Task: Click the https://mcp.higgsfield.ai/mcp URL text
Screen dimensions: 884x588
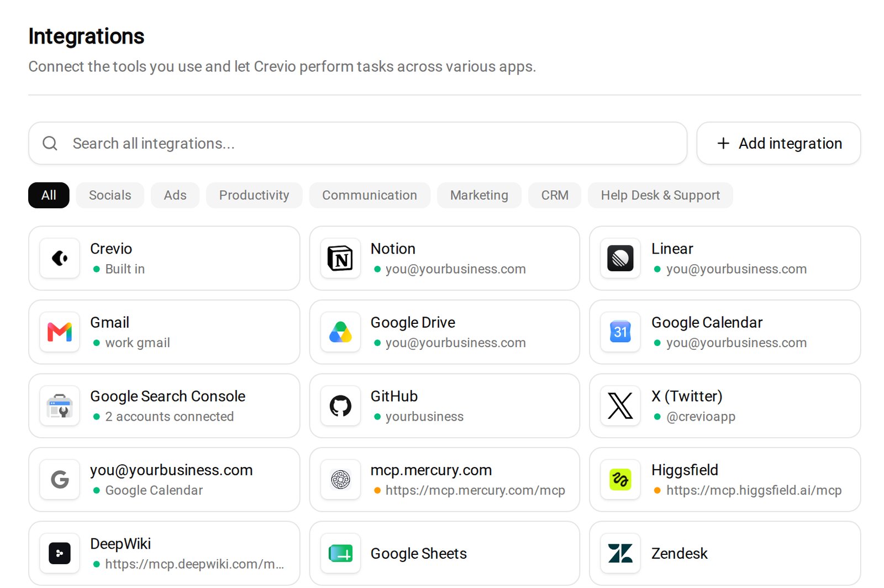Action: 754,490
